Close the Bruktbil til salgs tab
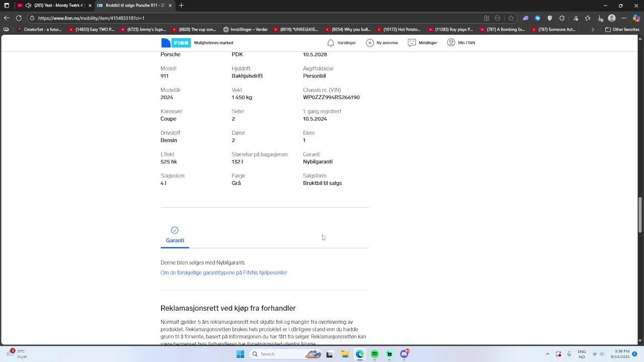Viewport: 644px width, 362px height. [x=170, y=6]
